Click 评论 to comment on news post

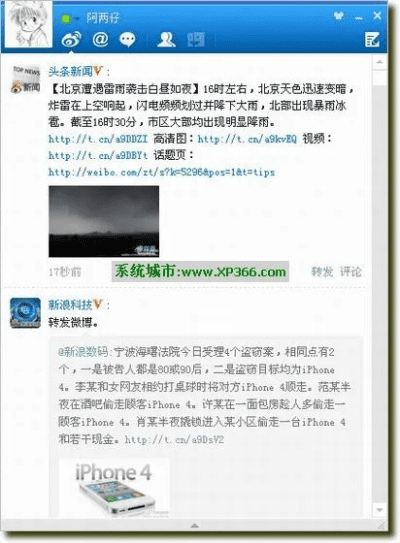(350, 272)
